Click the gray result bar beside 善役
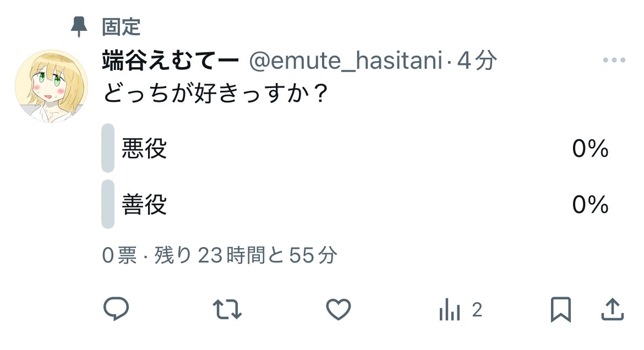644x350 pixels. [x=108, y=205]
